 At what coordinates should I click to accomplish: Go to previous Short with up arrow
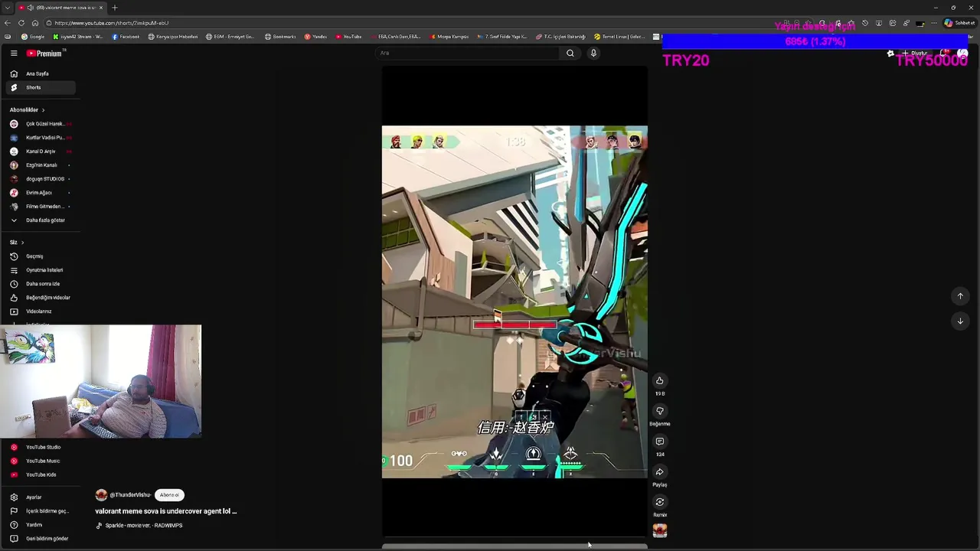[960, 296]
